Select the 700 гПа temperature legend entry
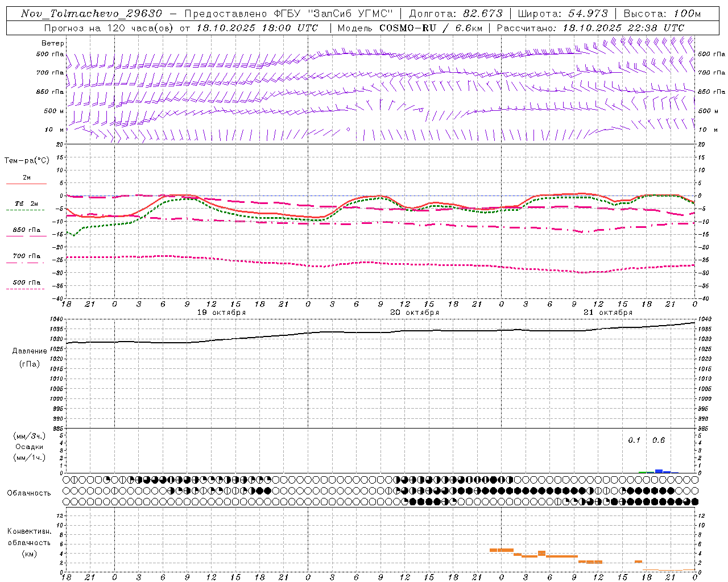 26,258
